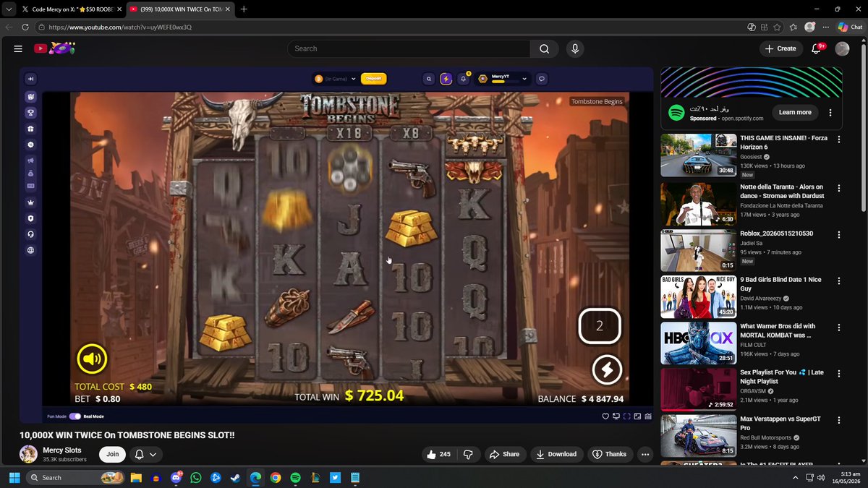Click the game sidebar collapse arrow icon
The height and width of the screenshot is (488, 868).
(x=31, y=79)
